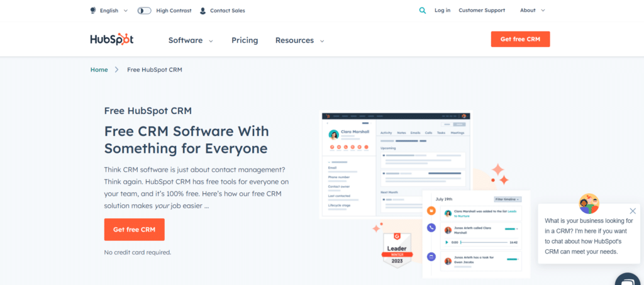Click the Resources dropdown chevron

322,41
